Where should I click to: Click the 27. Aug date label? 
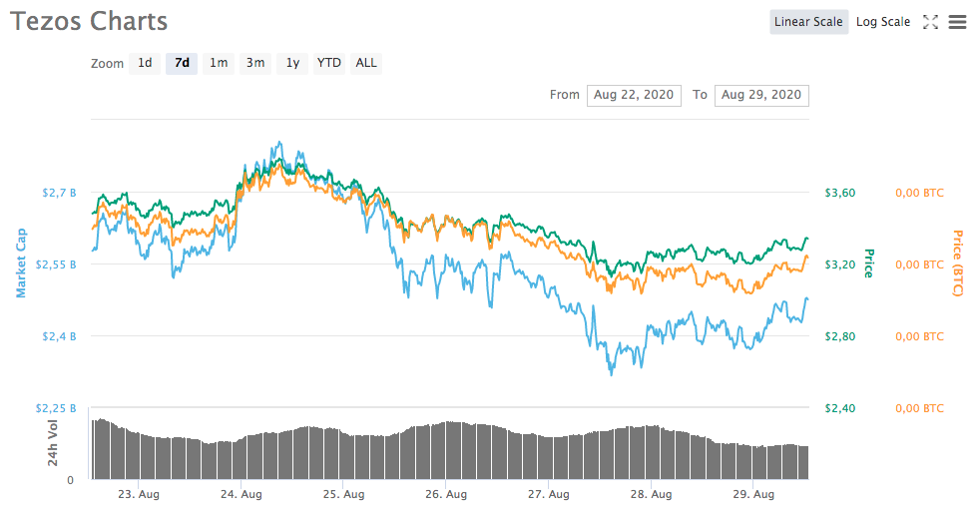549,494
